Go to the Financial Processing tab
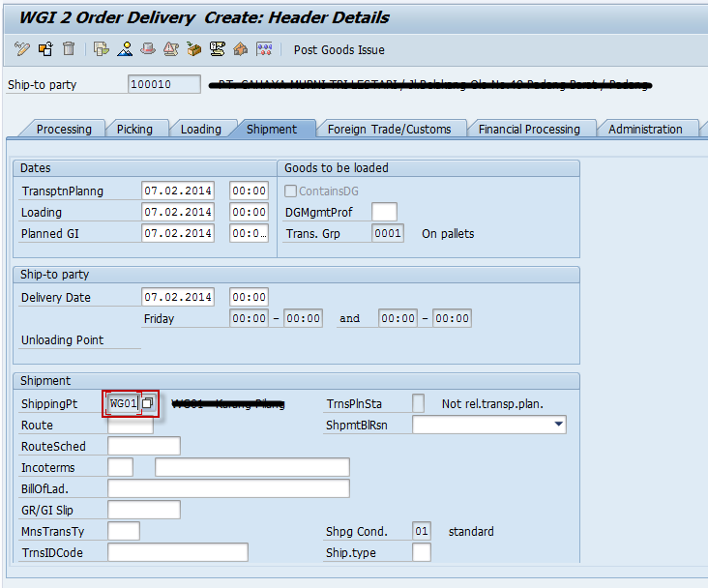The image size is (708, 588). [529, 130]
